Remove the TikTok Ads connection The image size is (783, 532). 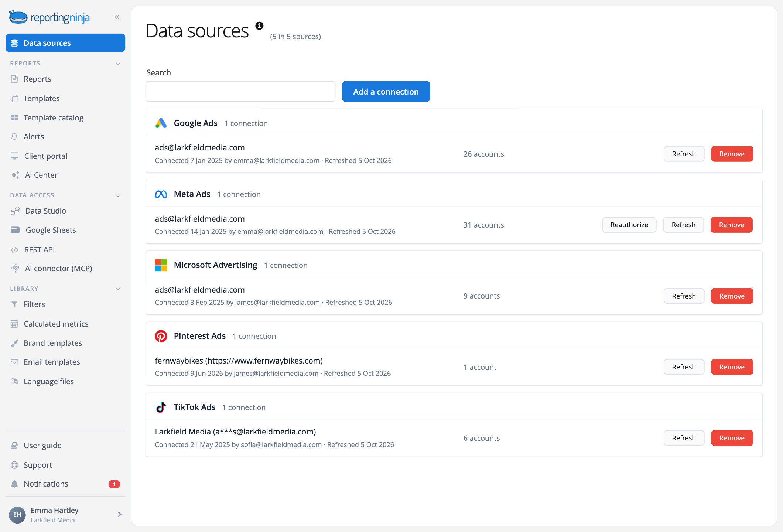click(732, 438)
